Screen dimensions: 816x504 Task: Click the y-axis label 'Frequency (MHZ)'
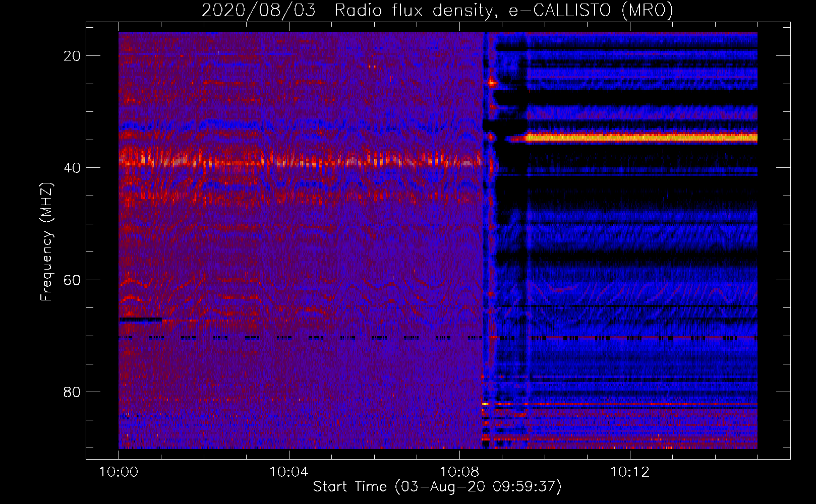[46, 241]
